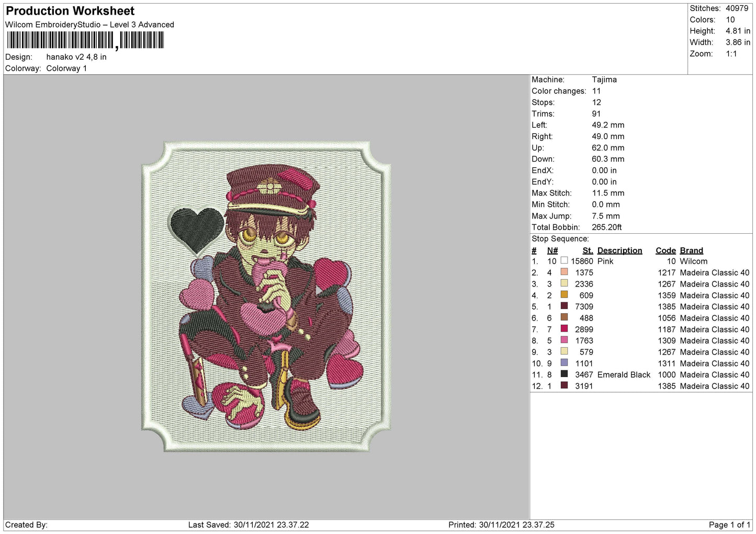Select the 'Stop Sequence:' heading
756x534 pixels.
560,238
